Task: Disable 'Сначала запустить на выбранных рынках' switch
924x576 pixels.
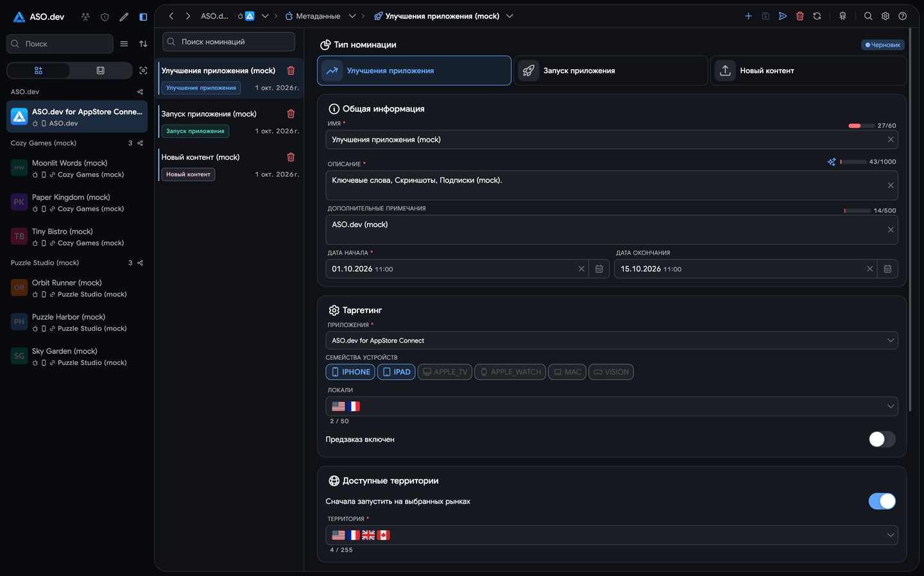Action: pyautogui.click(x=882, y=501)
